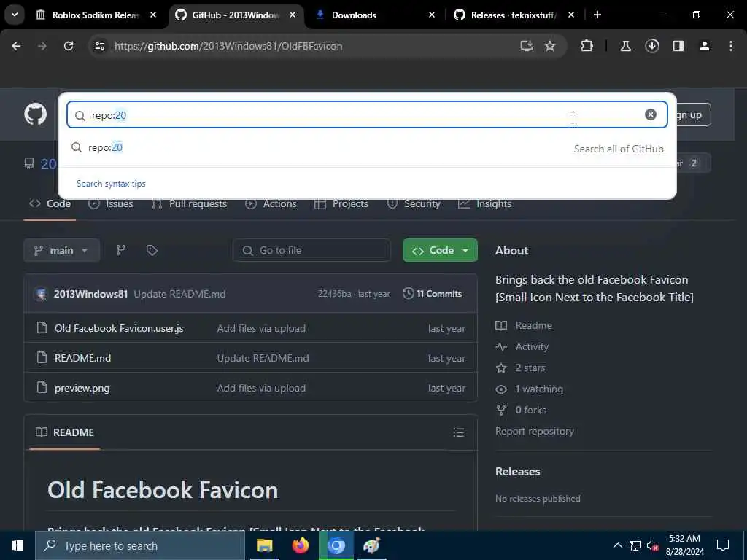Click the 11 Commits link
Image resolution: width=747 pixels, height=560 pixels.
pos(432,294)
